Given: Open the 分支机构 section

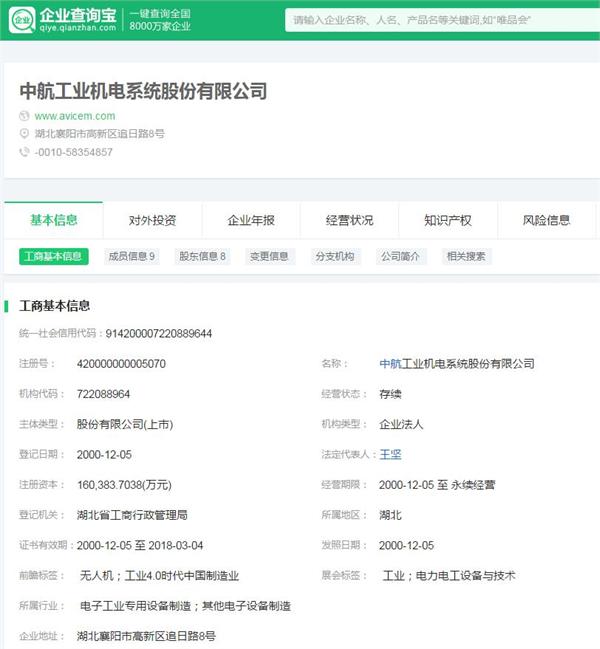Looking at the screenshot, I should click(335, 256).
